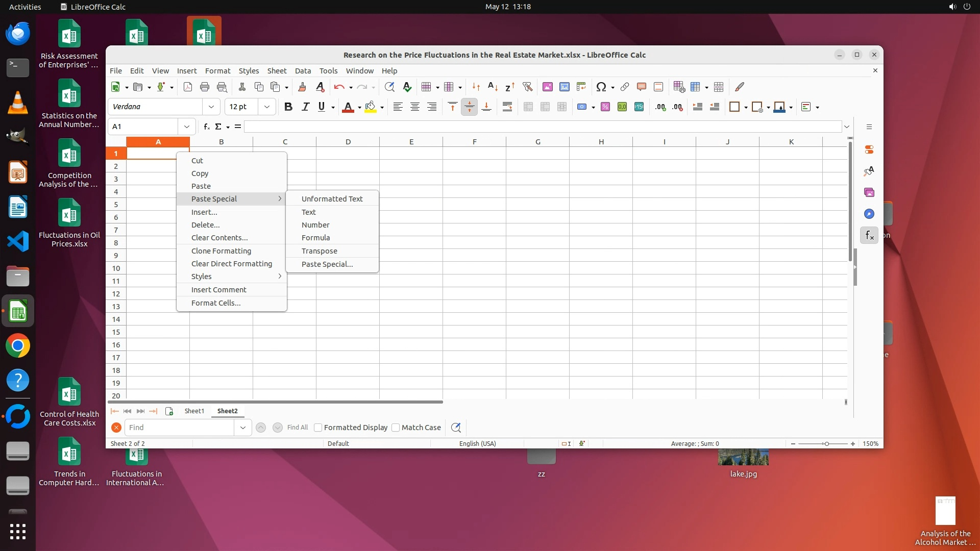Screen dimensions: 980x551
Task: Expand the Name Box A1 dropdown
Action: click(x=186, y=127)
